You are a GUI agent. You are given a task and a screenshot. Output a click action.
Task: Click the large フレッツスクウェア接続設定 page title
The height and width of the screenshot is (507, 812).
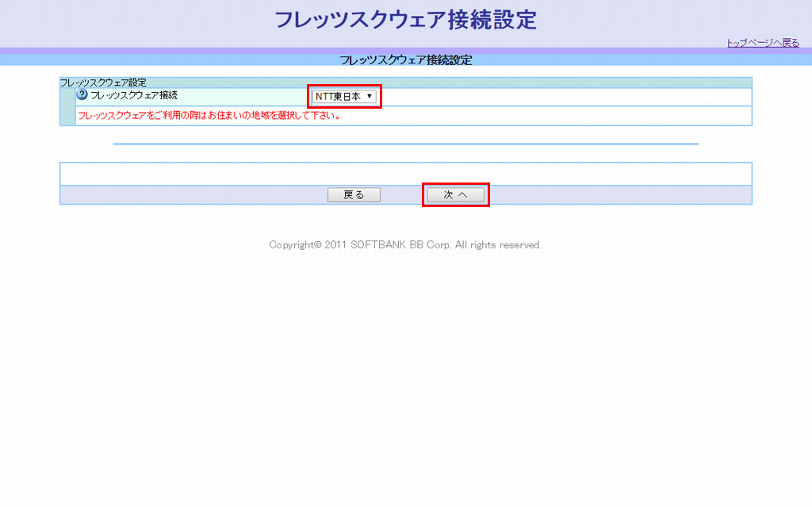tap(405, 20)
